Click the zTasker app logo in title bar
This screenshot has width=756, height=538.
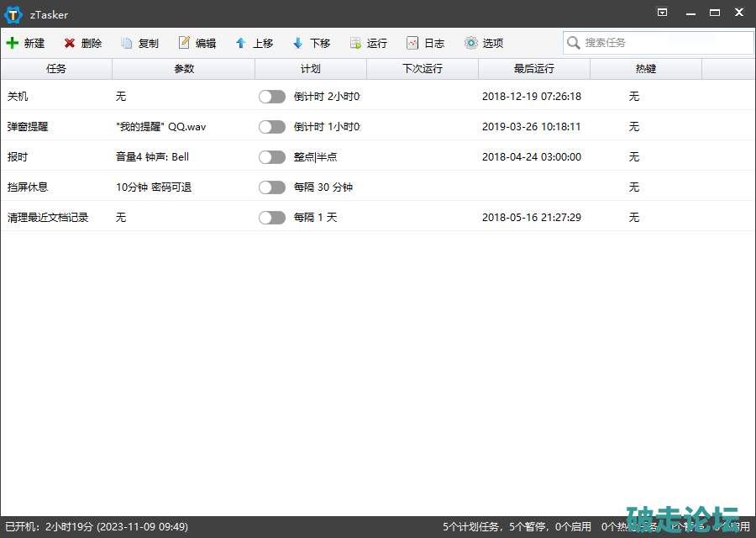[x=13, y=14]
